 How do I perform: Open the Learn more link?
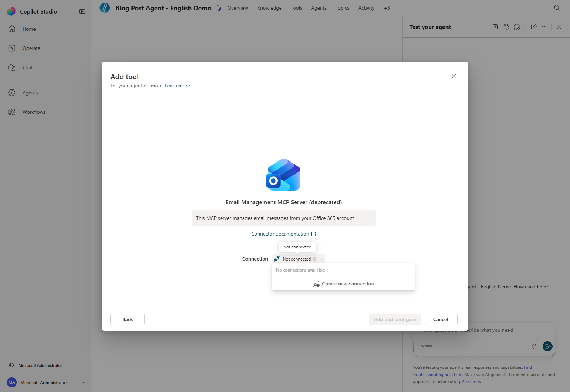point(177,86)
